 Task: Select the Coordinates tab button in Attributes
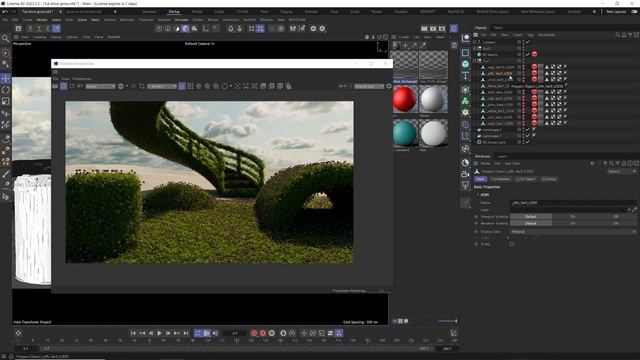501,179
